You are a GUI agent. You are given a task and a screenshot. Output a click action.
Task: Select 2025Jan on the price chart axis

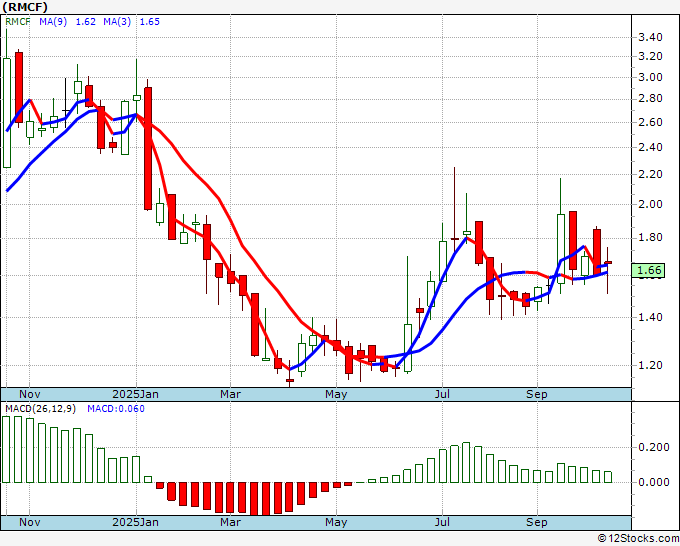click(x=135, y=394)
